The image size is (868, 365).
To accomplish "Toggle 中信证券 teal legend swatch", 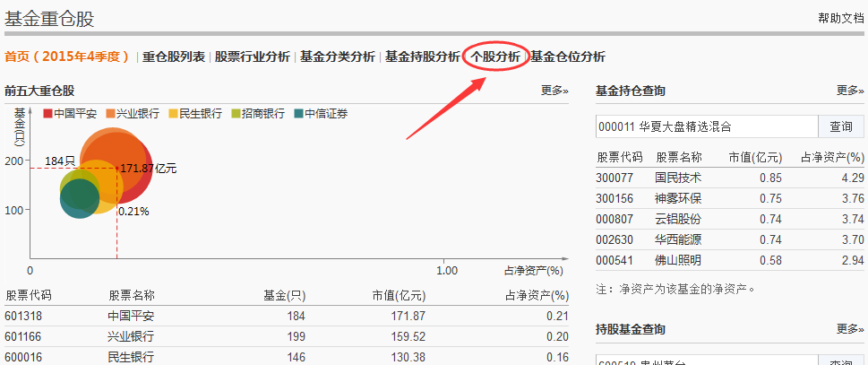I will (x=299, y=114).
